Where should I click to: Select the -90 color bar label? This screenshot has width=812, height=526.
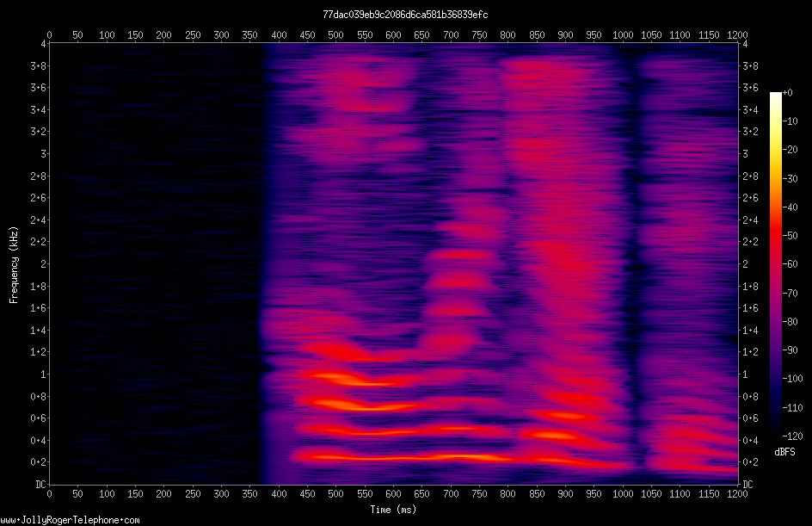(x=790, y=350)
